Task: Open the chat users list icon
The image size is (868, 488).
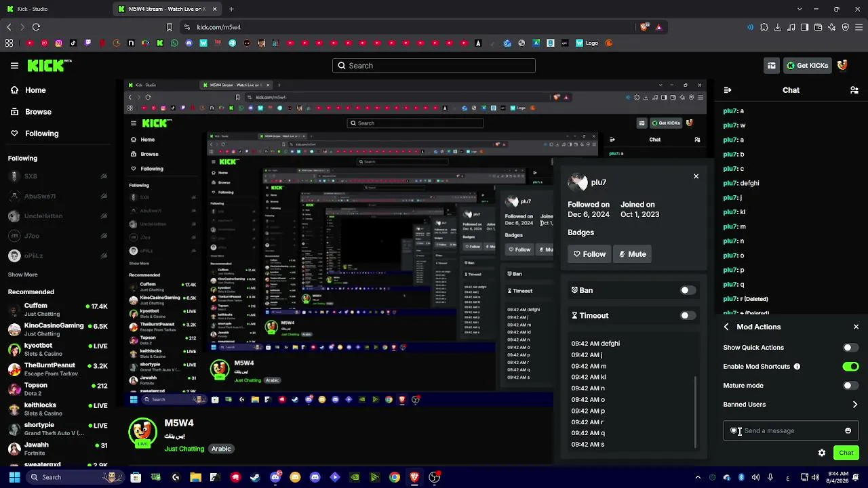Action: coord(854,90)
